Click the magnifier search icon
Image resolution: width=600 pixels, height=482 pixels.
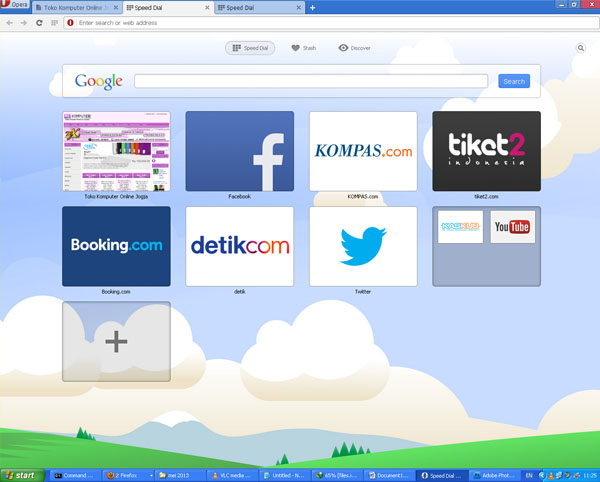(580, 48)
